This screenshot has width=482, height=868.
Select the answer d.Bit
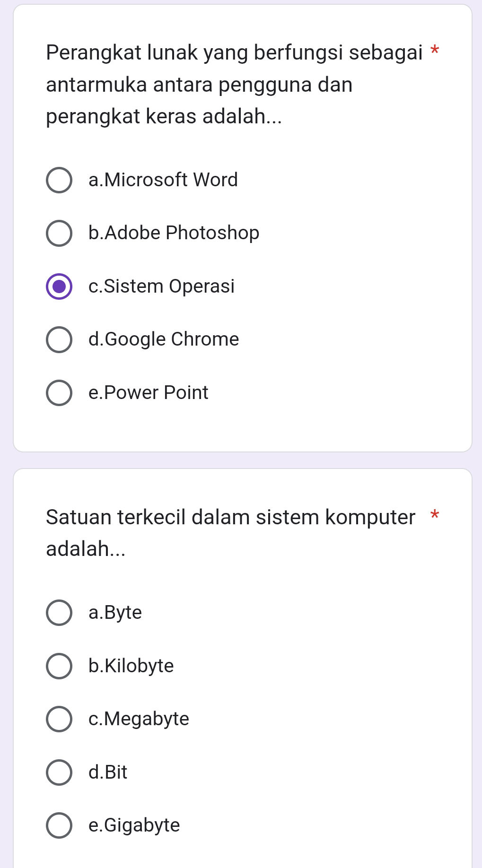click(x=59, y=772)
